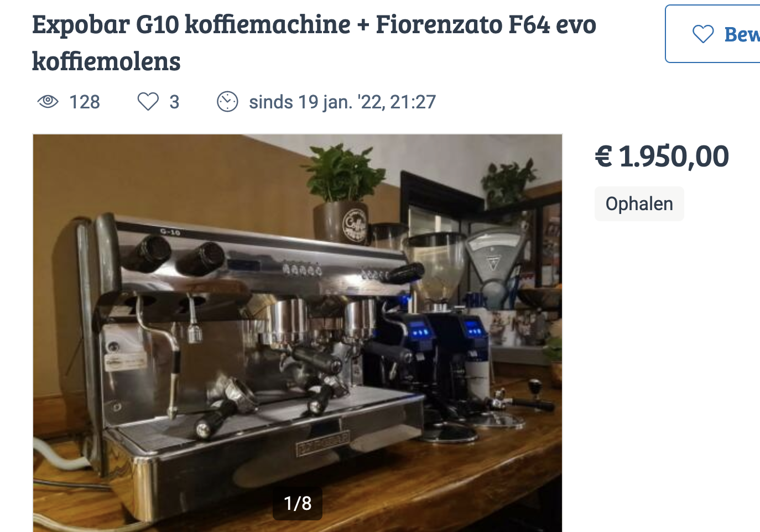Click the clock icon before posting date

pos(227,102)
